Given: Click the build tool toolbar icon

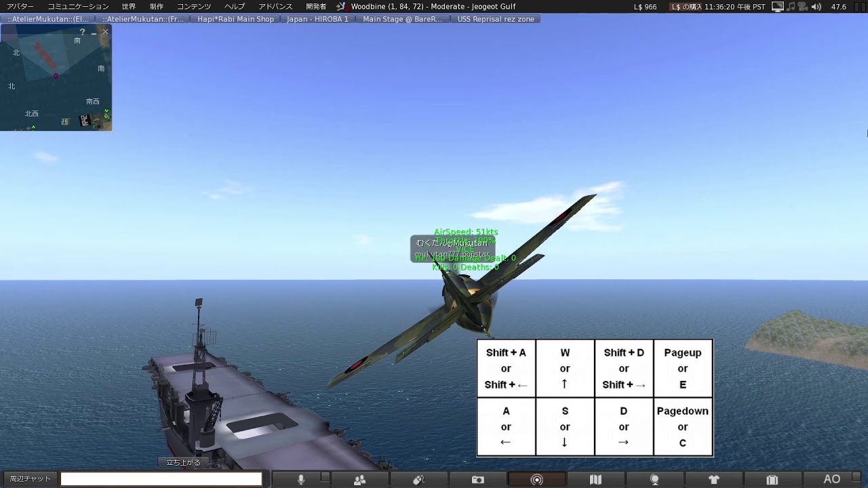Looking at the screenshot, I should pos(419,480).
